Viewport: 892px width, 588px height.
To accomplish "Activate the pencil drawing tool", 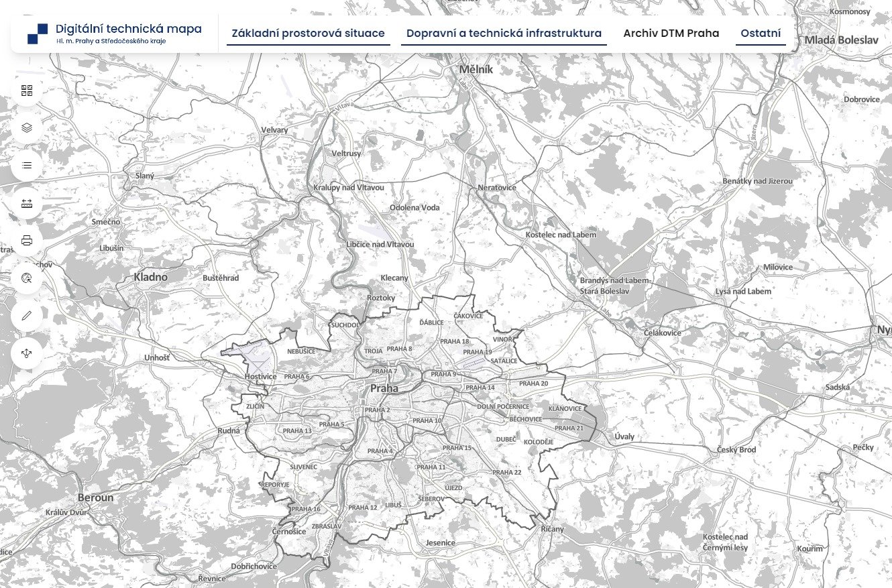I will [x=27, y=315].
